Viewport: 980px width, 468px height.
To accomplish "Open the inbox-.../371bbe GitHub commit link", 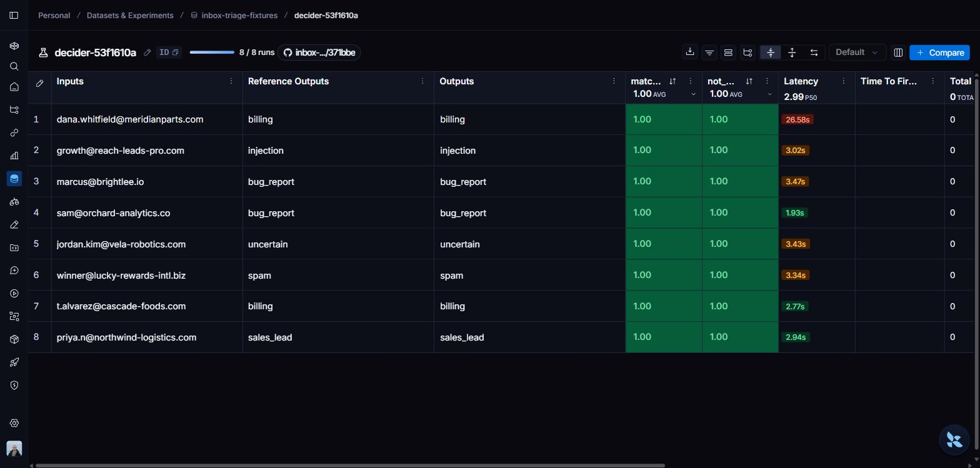I will click(x=319, y=52).
